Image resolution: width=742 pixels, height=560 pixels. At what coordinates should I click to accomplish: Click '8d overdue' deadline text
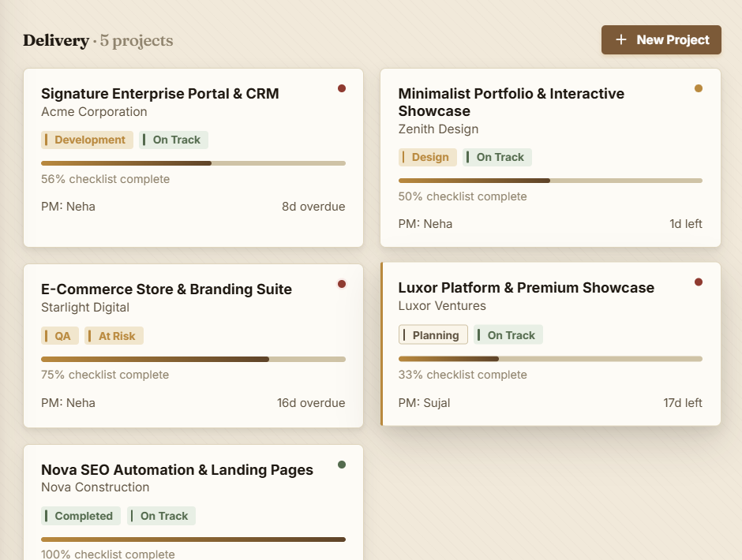[313, 207]
